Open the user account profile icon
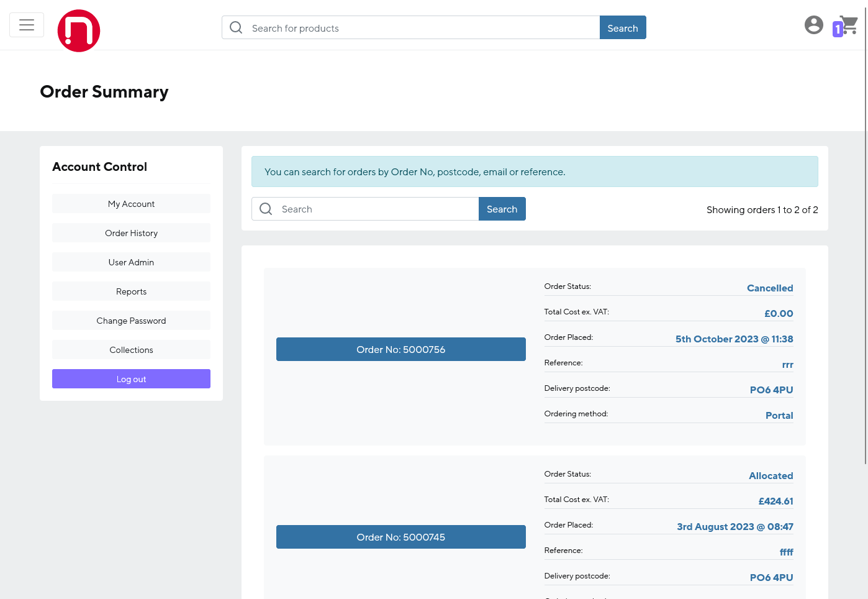This screenshot has height=599, width=868. [813, 25]
